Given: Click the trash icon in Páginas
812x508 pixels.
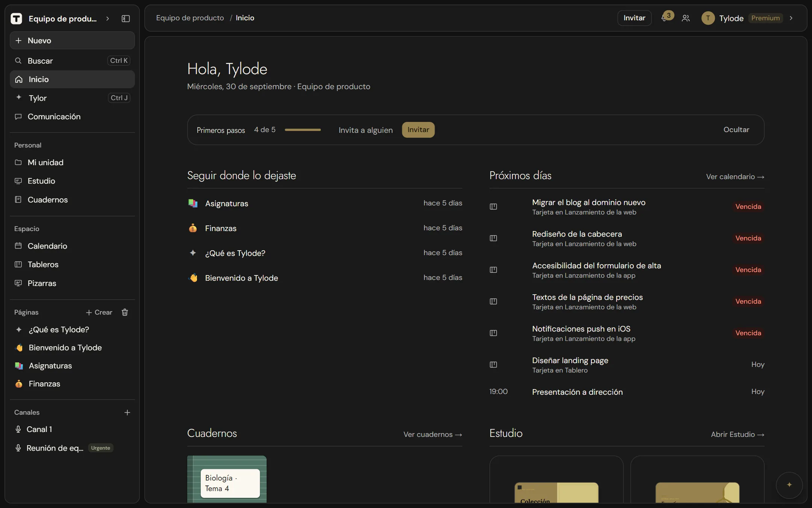Looking at the screenshot, I should pos(125,312).
